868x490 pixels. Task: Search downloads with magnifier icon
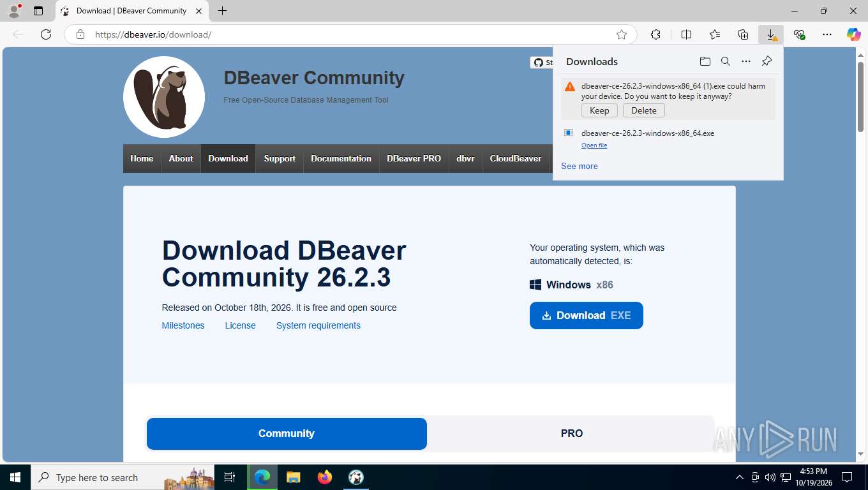coord(726,61)
